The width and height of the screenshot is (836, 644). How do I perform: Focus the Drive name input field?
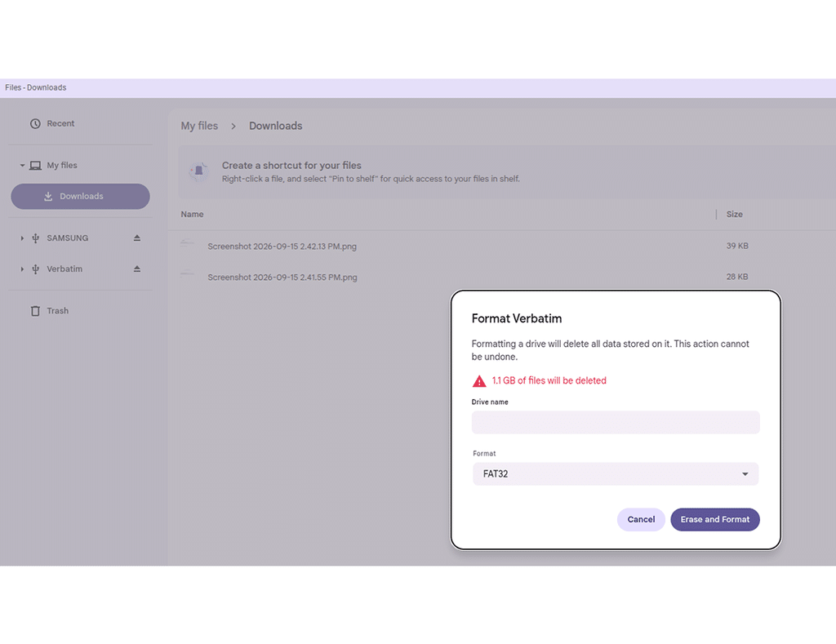click(x=616, y=422)
